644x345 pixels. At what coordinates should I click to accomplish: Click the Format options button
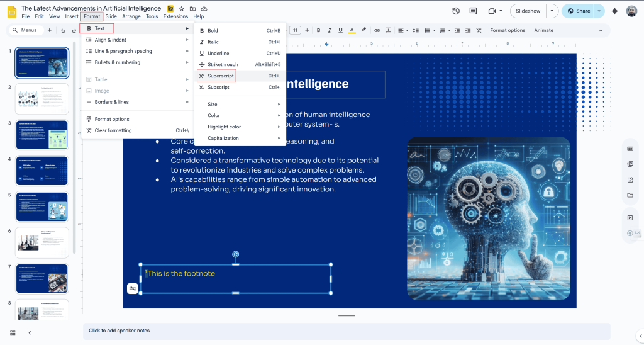pyautogui.click(x=508, y=30)
